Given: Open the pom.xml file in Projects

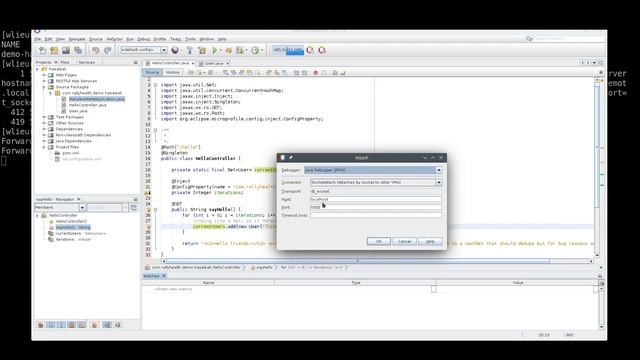Looking at the screenshot, I should pos(71,153).
